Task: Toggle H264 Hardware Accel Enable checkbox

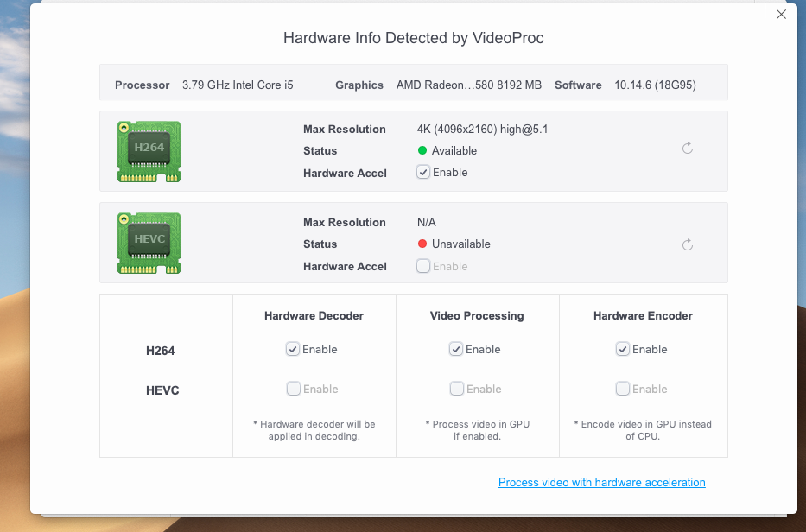Action: coord(423,172)
